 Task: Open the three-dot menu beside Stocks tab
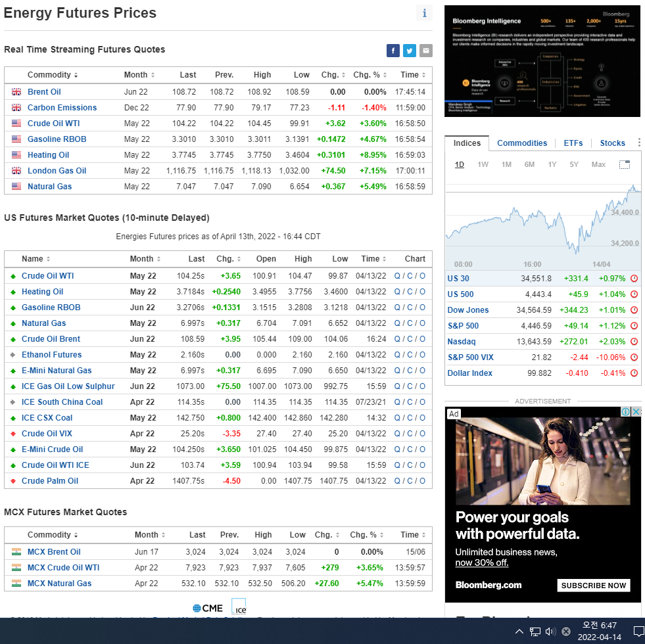[x=639, y=143]
